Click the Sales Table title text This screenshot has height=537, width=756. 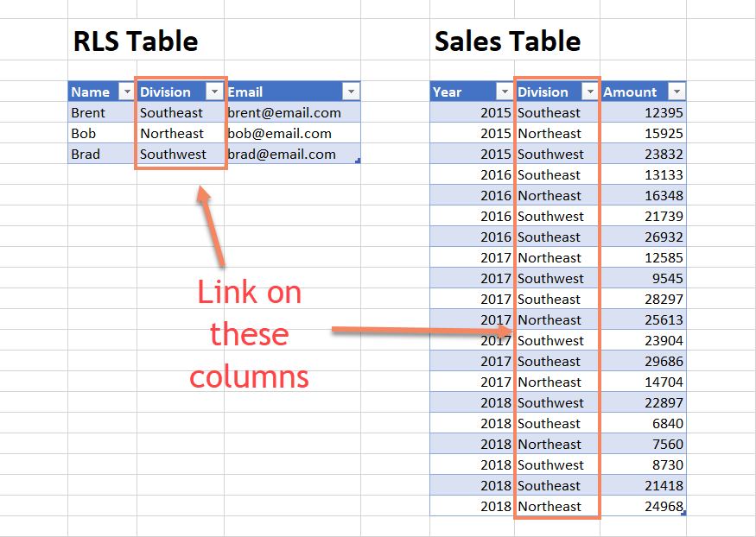[x=507, y=41]
